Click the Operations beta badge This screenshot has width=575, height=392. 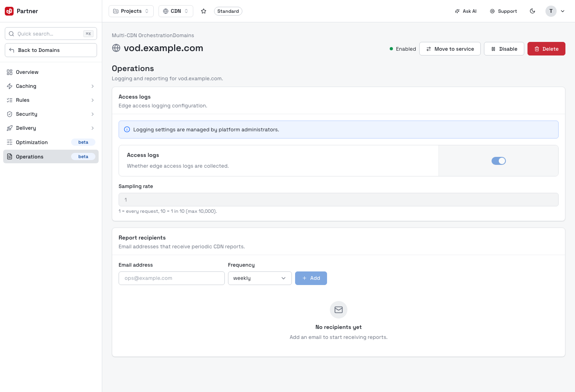[x=83, y=156]
